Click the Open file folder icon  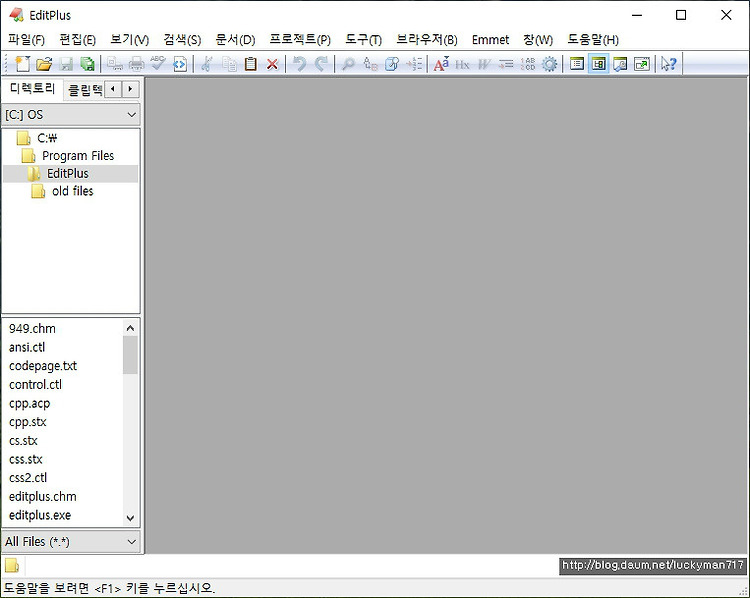44,64
